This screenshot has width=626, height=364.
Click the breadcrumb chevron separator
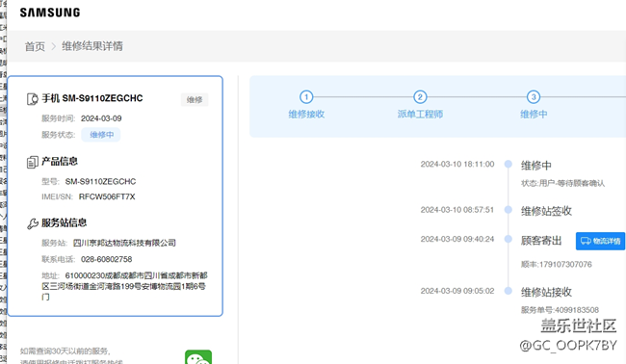tap(54, 46)
